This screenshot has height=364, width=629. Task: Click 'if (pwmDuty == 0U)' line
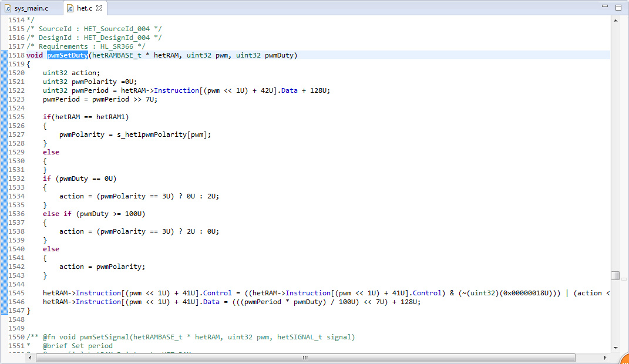click(80, 179)
